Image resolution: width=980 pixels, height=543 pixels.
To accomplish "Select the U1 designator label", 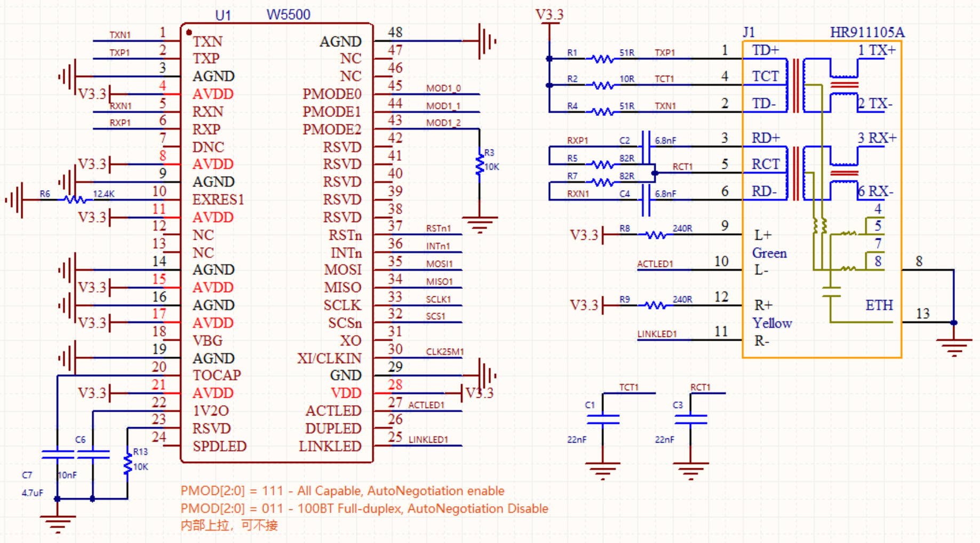I will click(223, 15).
